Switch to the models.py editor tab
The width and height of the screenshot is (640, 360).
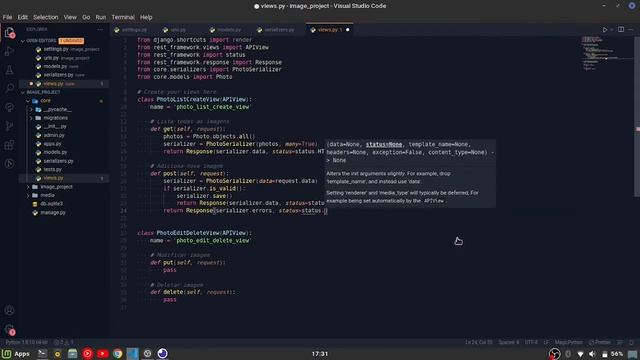click(228, 30)
